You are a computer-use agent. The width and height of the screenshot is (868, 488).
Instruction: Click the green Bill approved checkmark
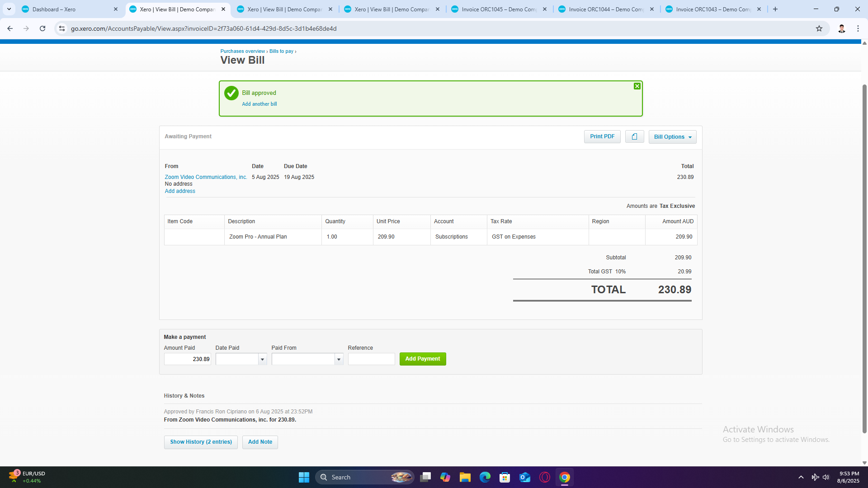click(231, 93)
